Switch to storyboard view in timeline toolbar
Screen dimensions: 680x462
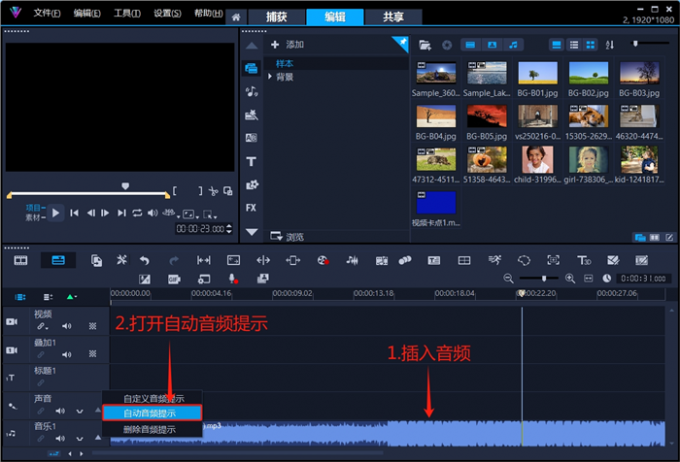21,260
